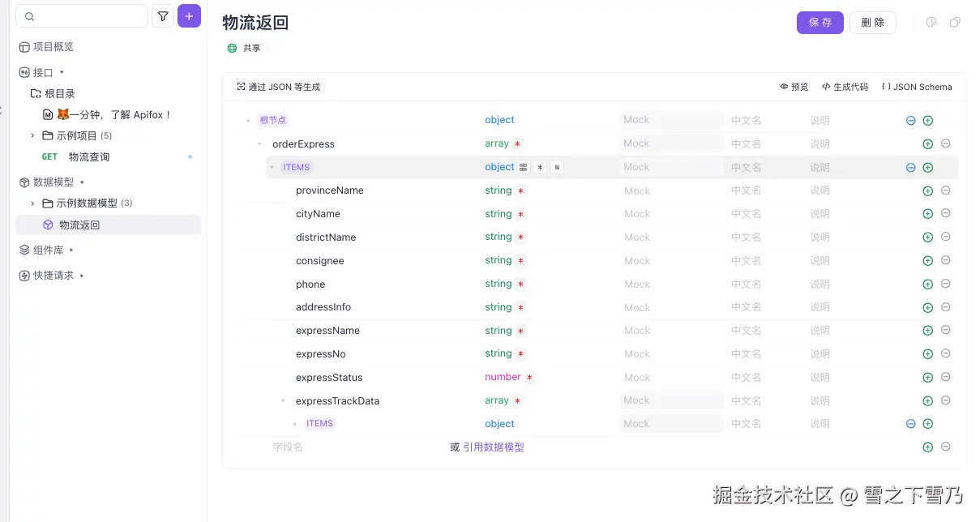Remove the phone field with minus icon
The width and height of the screenshot is (980, 522).
[x=946, y=284]
